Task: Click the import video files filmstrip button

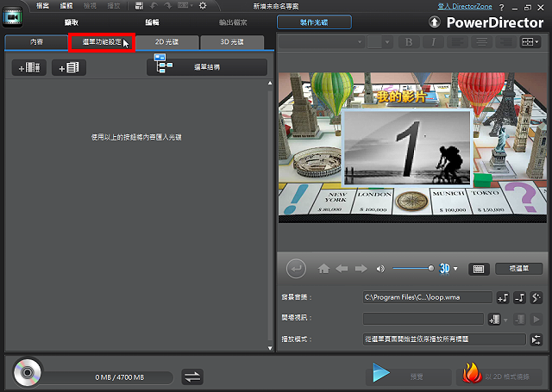Action: 29,67
